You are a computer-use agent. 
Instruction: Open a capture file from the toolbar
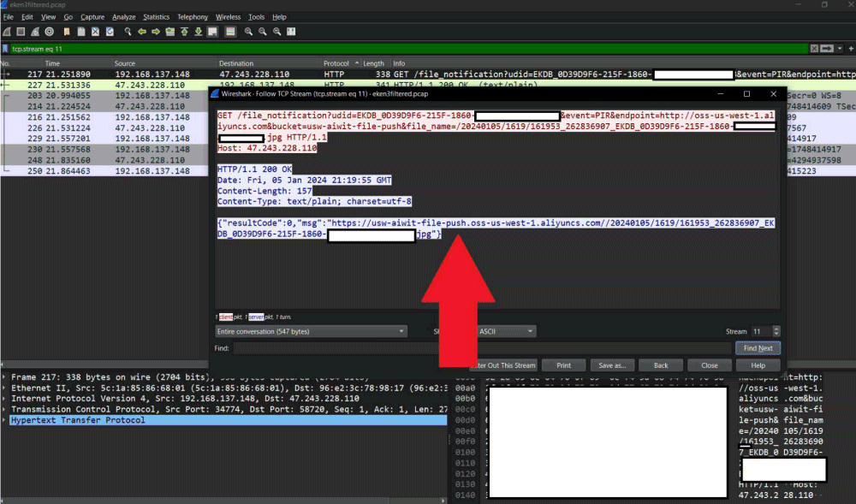tap(67, 32)
